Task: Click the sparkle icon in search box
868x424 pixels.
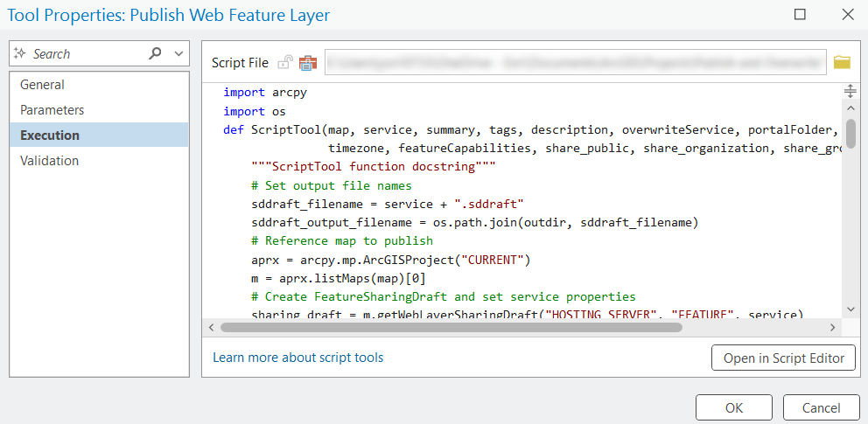Action: click(20, 53)
